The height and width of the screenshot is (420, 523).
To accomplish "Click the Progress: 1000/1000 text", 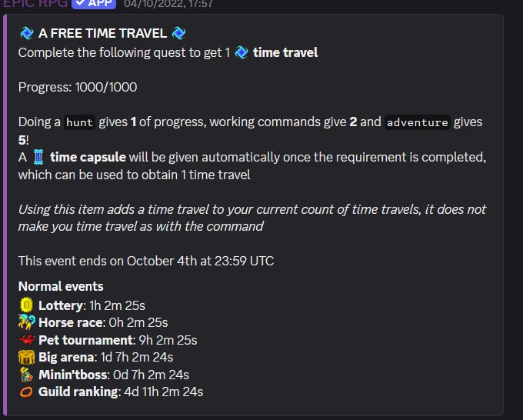I will [78, 87].
